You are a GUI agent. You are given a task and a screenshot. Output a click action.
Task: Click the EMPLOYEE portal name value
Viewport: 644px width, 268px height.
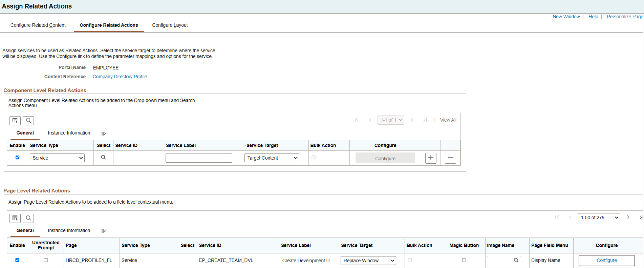106,68
